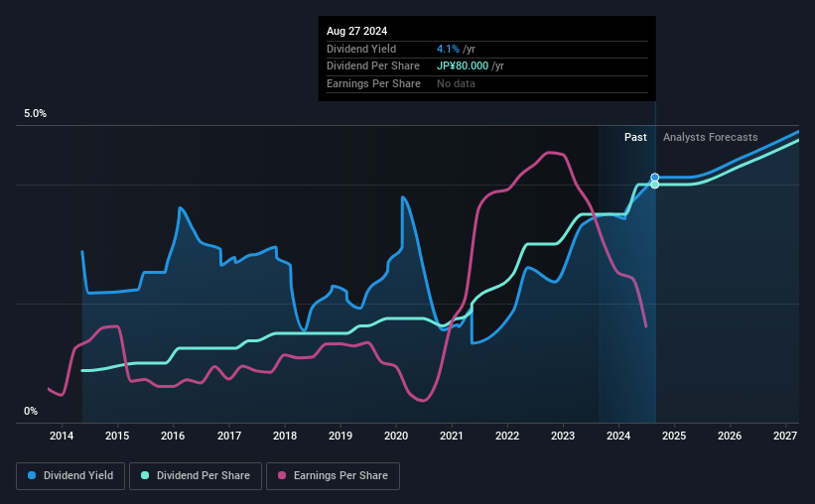Screen dimensions: 815x504
Task: Toggle the Dividend Yield legend button
Action: click(70, 476)
